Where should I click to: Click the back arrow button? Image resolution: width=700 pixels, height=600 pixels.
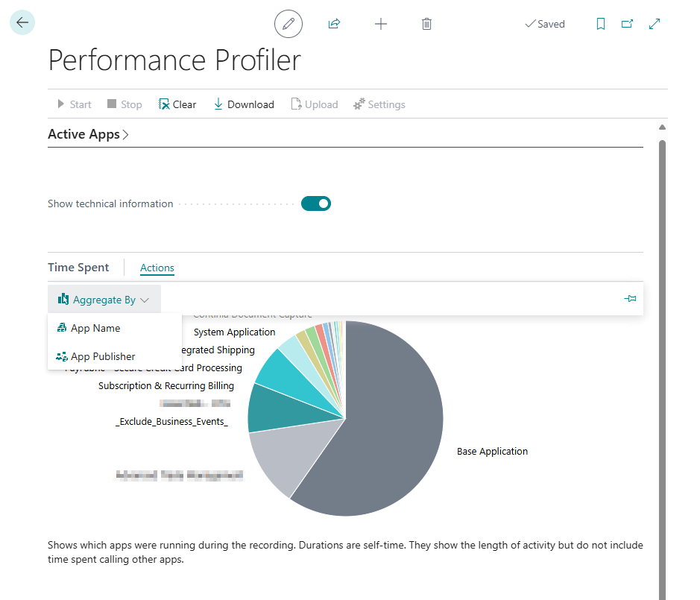(x=22, y=23)
